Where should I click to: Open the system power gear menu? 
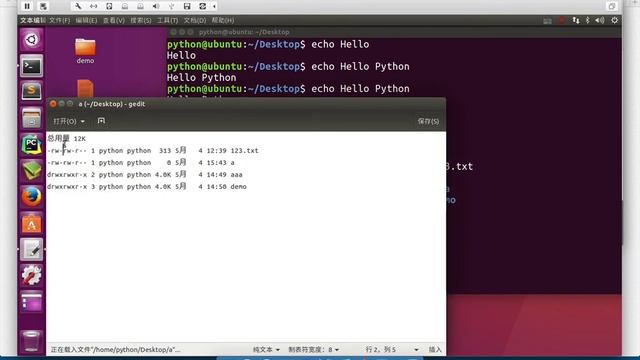(x=614, y=20)
